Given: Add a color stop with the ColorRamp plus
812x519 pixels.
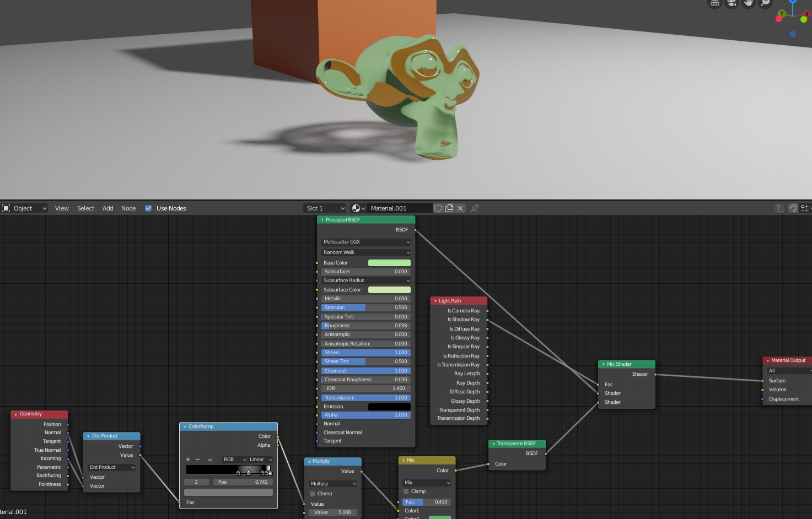Looking at the screenshot, I should [188, 459].
